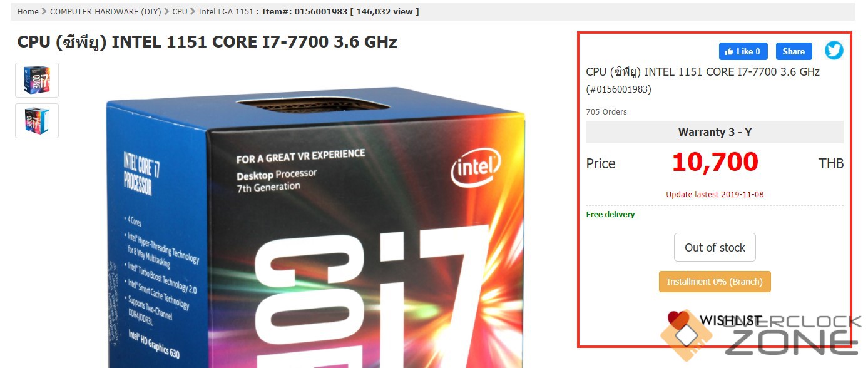Click the green Free delivery label

click(x=610, y=214)
